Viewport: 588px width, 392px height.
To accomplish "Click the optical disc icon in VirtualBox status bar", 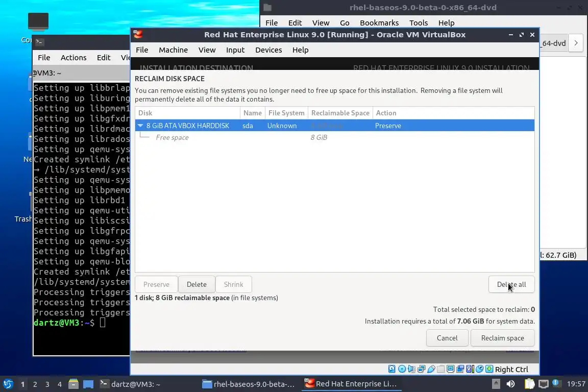I will click(402, 369).
